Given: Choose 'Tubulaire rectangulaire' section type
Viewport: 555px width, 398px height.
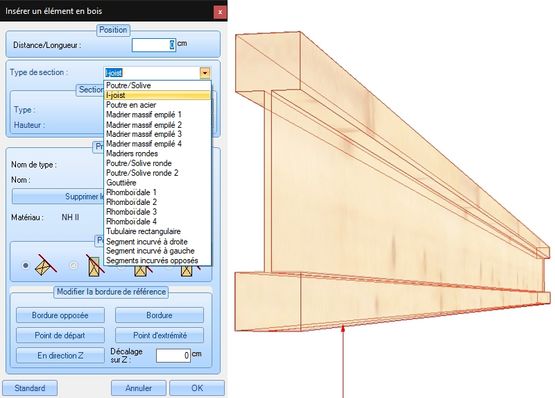Looking at the screenshot, I should click(x=158, y=232).
